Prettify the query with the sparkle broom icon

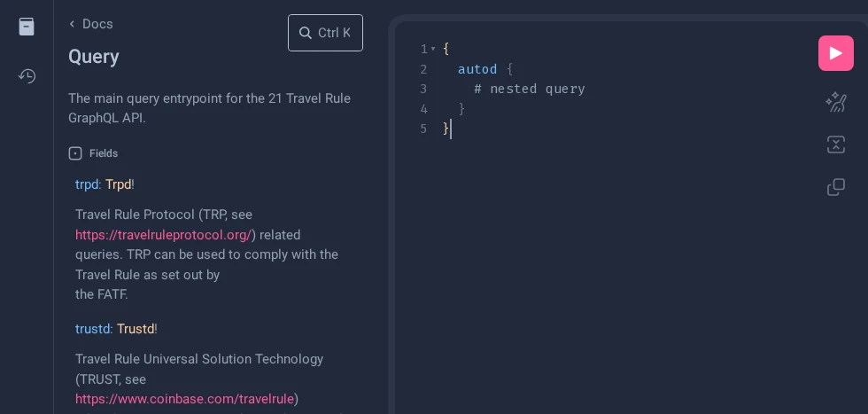click(836, 103)
